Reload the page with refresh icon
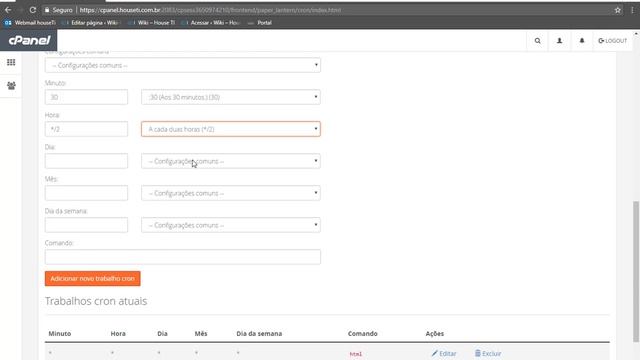The image size is (640, 360). pyautogui.click(x=33, y=10)
